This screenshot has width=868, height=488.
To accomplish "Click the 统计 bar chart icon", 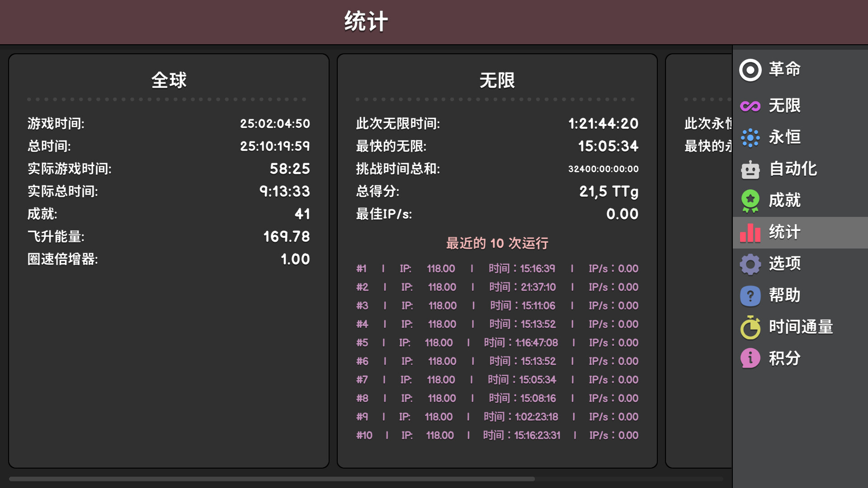I will coord(750,232).
